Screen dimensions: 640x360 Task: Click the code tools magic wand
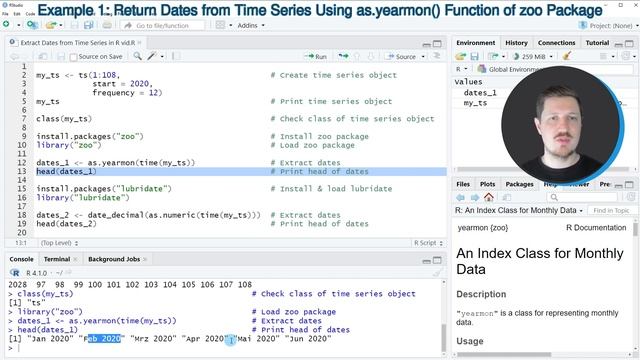point(152,56)
